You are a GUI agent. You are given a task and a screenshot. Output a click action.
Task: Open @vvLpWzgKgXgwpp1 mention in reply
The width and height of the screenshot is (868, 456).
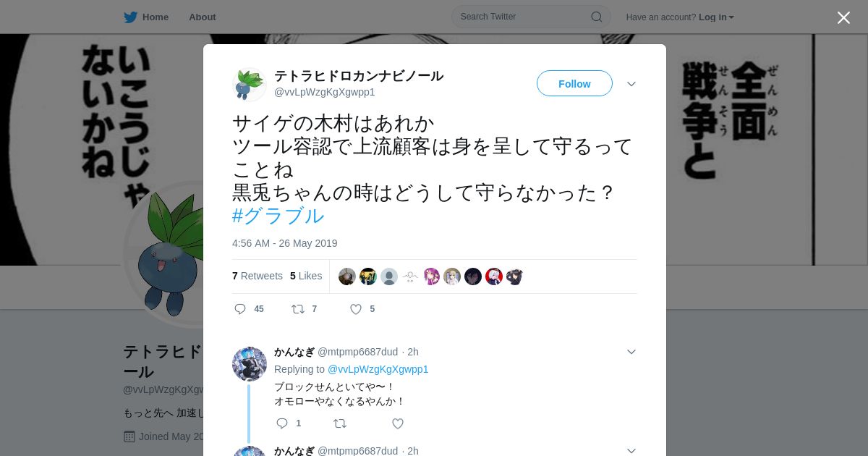(378, 369)
